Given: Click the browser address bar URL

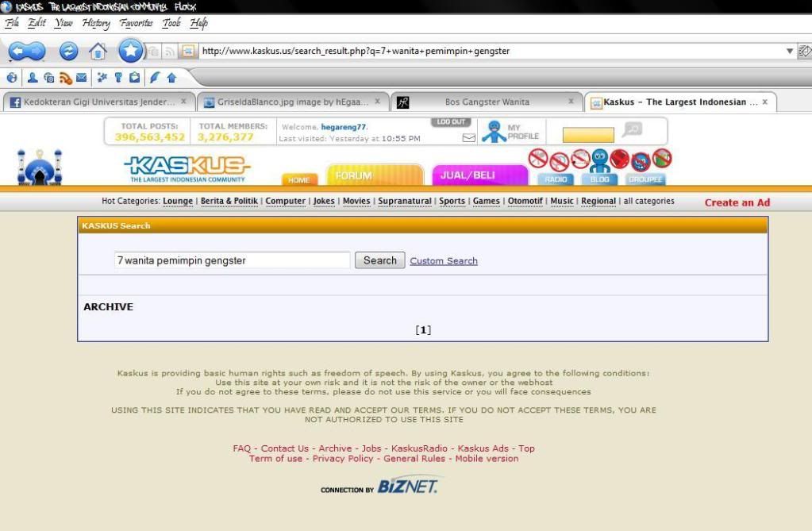Looking at the screenshot, I should [x=492, y=51].
